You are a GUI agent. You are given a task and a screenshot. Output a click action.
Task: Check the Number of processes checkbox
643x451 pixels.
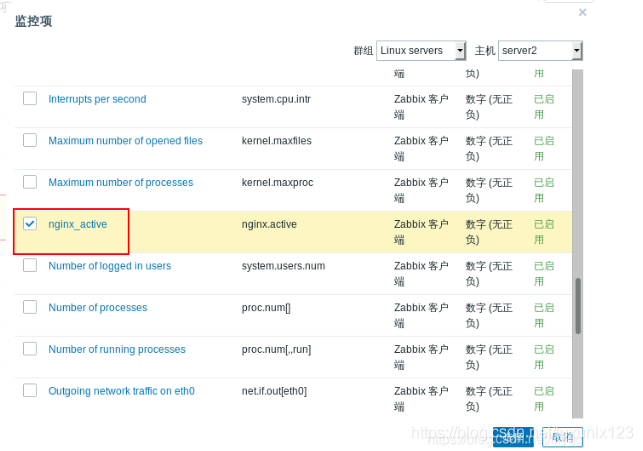point(30,307)
